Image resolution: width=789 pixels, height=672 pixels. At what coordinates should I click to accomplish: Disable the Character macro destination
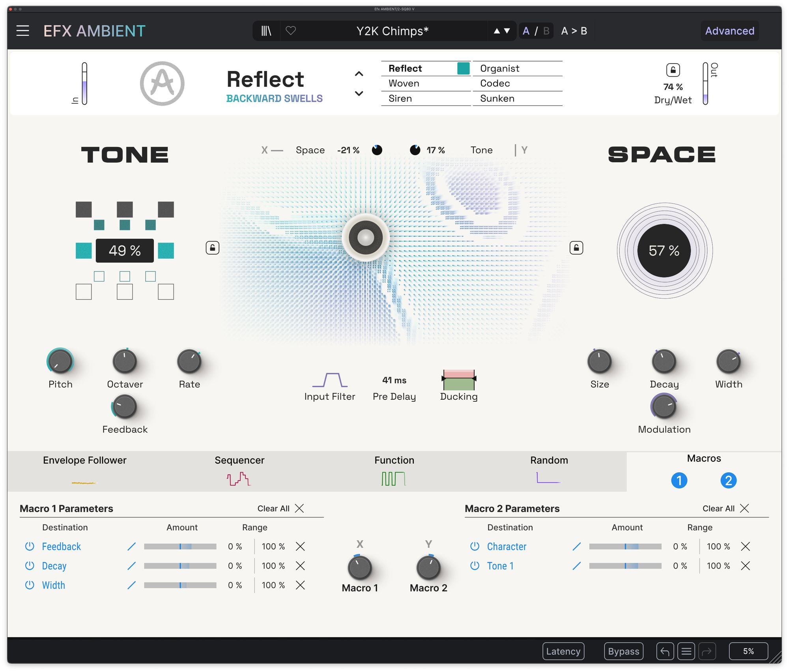pos(475,547)
